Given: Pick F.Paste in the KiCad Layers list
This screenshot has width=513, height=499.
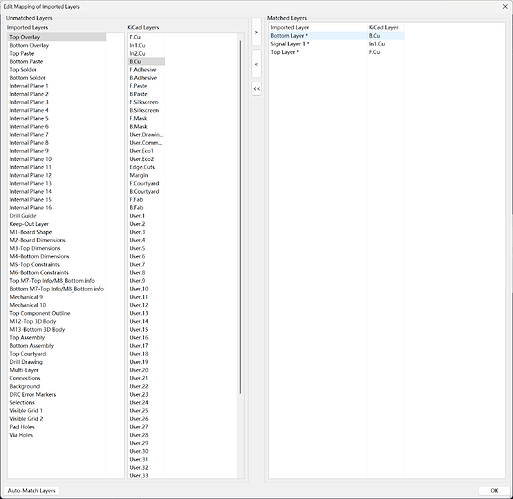Looking at the screenshot, I should point(138,86).
